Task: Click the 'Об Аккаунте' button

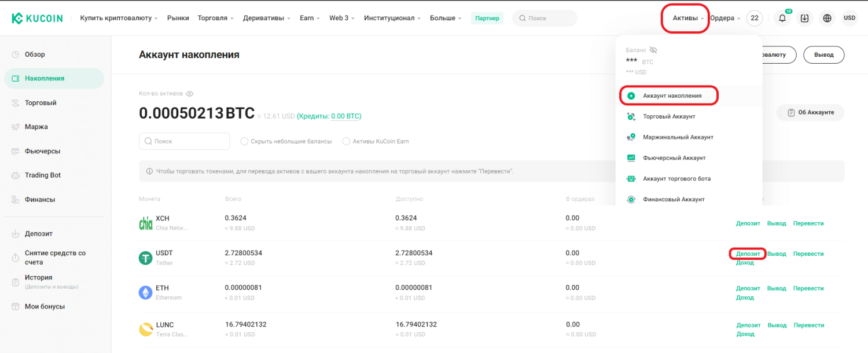Action: pos(810,112)
